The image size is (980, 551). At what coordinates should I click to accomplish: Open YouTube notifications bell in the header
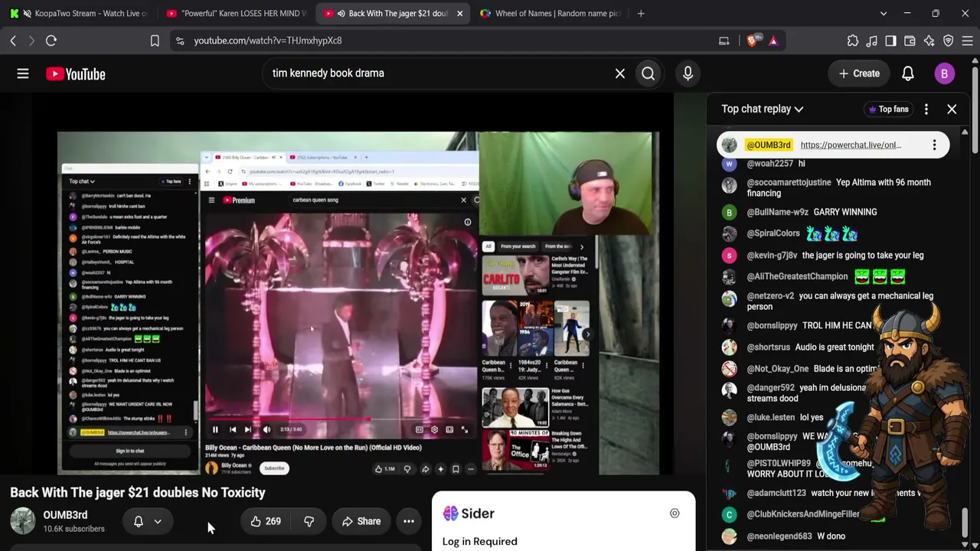[x=907, y=73]
